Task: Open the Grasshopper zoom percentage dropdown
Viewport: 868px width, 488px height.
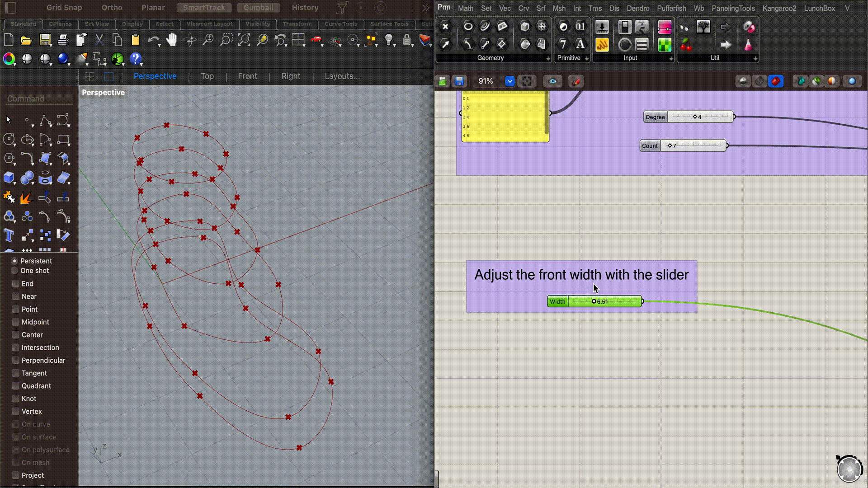Action: click(x=509, y=81)
